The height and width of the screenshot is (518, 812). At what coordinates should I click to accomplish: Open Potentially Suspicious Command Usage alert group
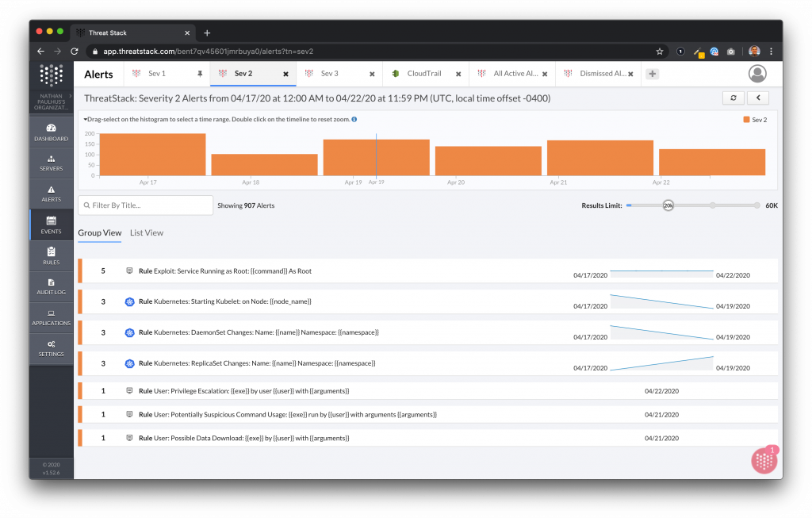click(x=427, y=414)
